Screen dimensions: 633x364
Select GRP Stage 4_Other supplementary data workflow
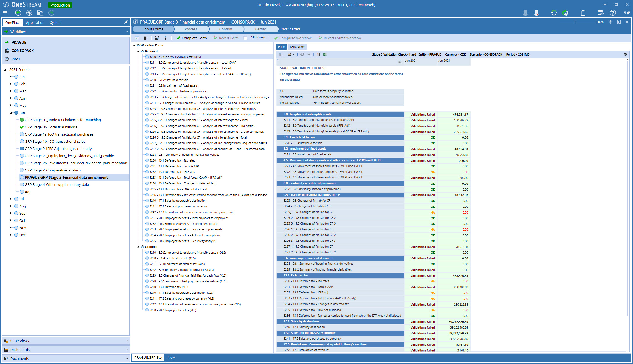(x=57, y=184)
